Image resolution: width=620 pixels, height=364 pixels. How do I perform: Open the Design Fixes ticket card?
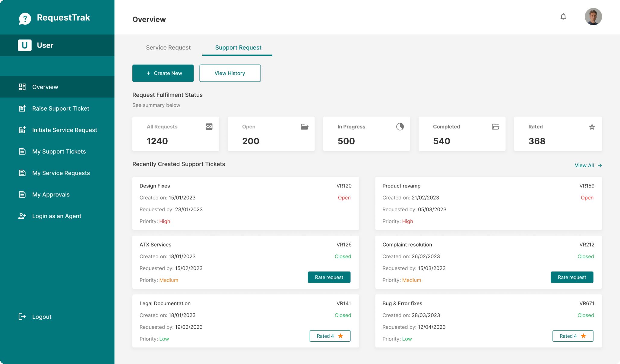(245, 203)
